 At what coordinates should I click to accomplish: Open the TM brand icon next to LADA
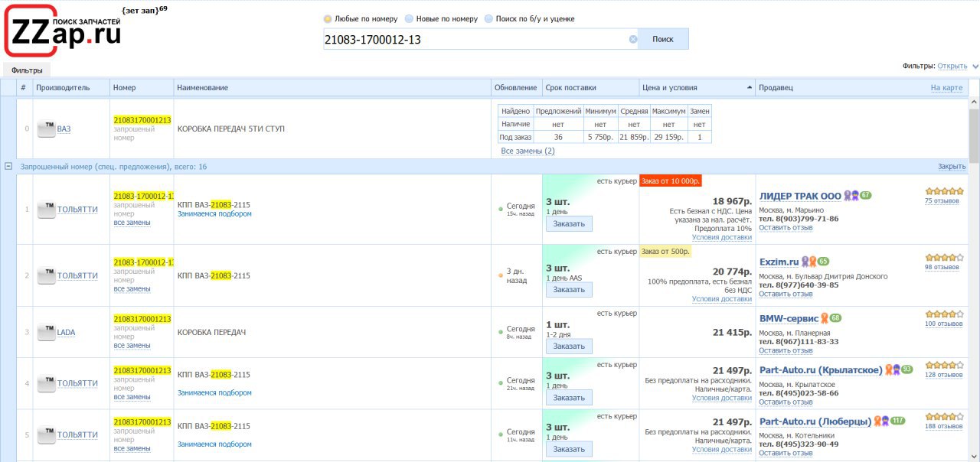(47, 332)
